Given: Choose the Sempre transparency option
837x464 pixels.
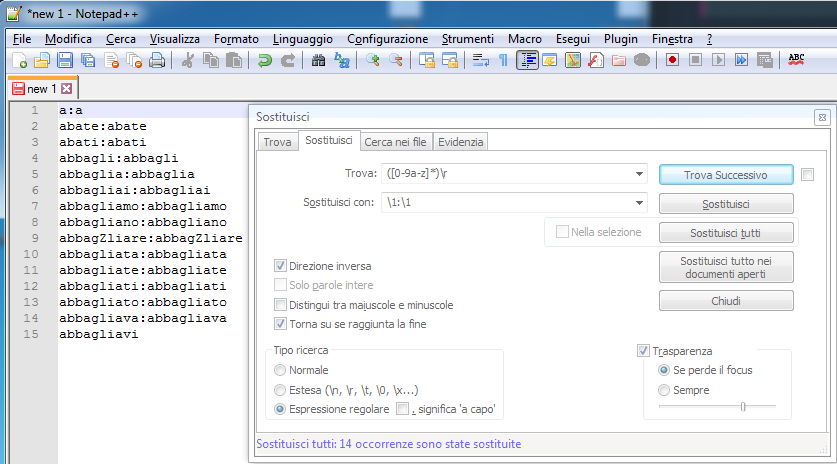Looking at the screenshot, I should [x=665, y=389].
